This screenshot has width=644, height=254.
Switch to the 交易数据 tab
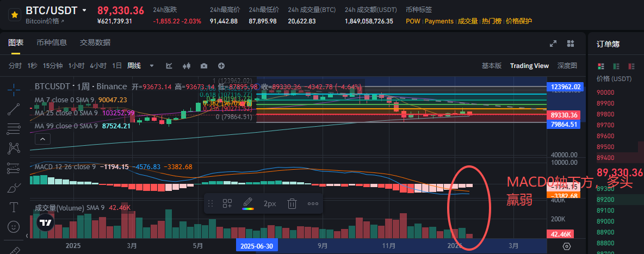(95, 43)
